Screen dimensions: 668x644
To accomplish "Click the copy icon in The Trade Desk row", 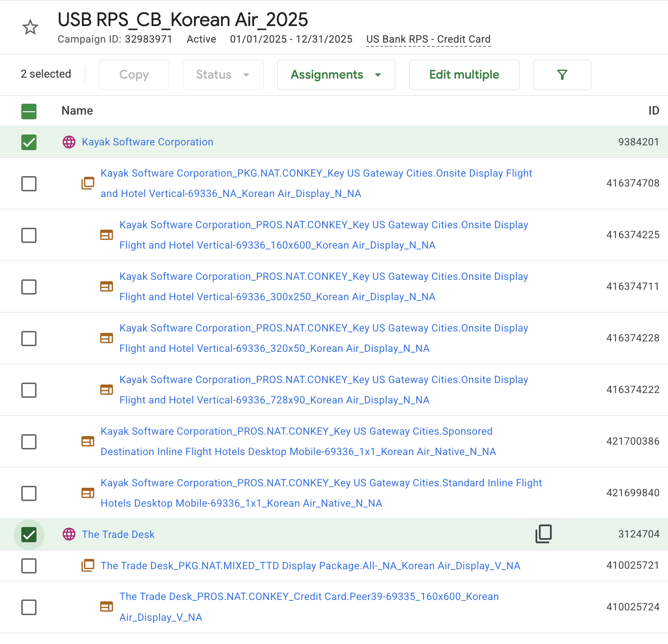I will (543, 534).
